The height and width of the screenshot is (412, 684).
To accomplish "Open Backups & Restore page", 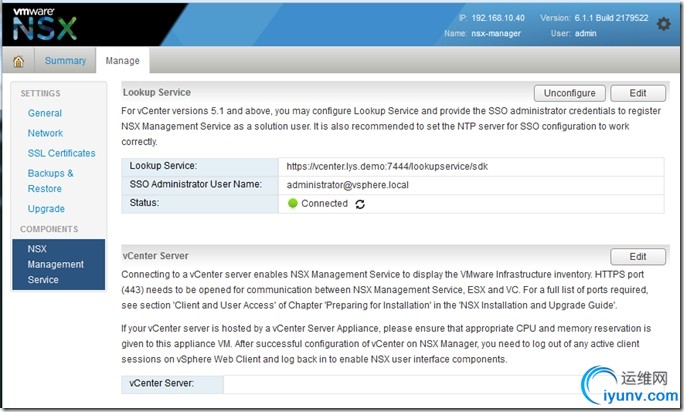I will 51,181.
